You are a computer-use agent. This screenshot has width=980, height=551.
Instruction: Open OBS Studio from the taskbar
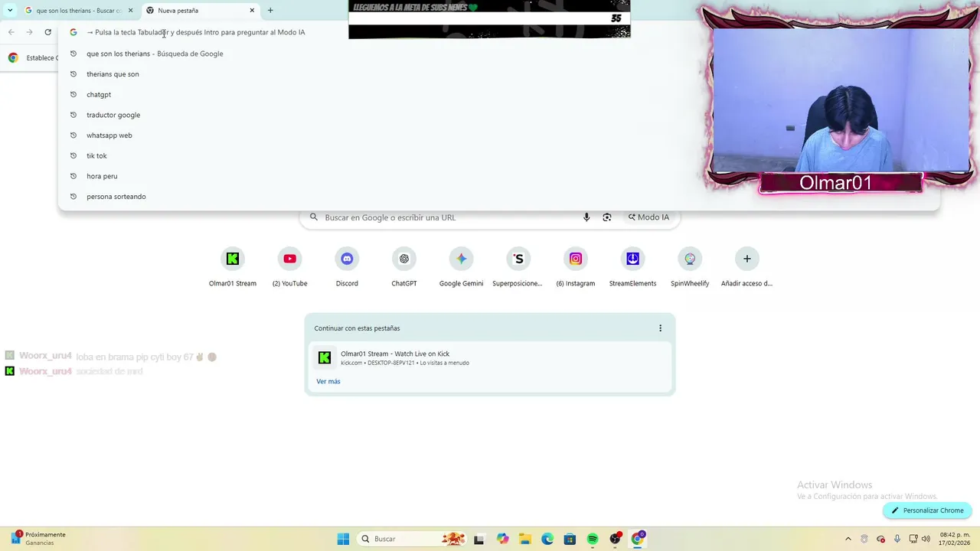point(615,539)
